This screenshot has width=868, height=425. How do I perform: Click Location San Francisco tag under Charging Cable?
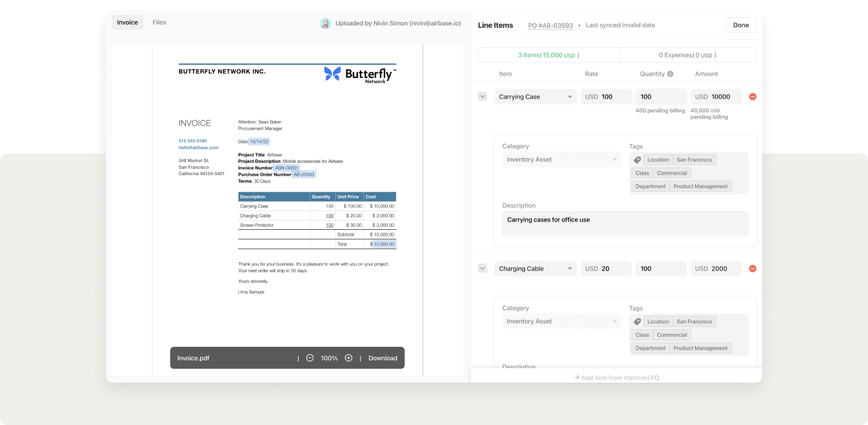pyautogui.click(x=679, y=322)
